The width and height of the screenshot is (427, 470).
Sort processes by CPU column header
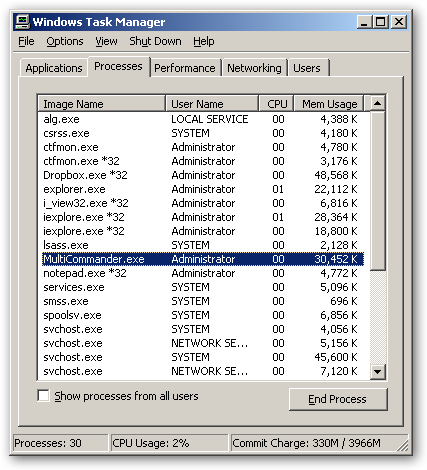point(276,104)
